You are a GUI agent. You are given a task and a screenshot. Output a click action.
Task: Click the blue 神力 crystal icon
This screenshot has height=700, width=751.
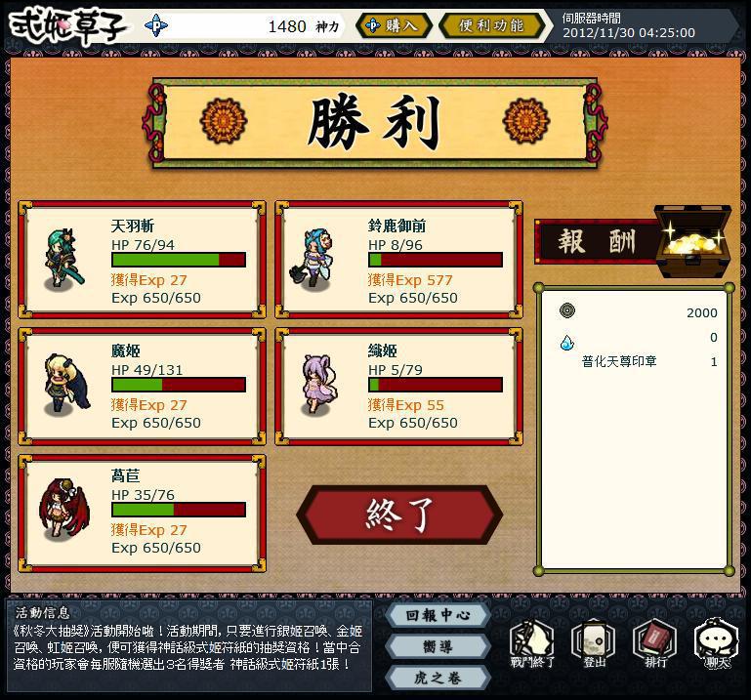click(156, 25)
